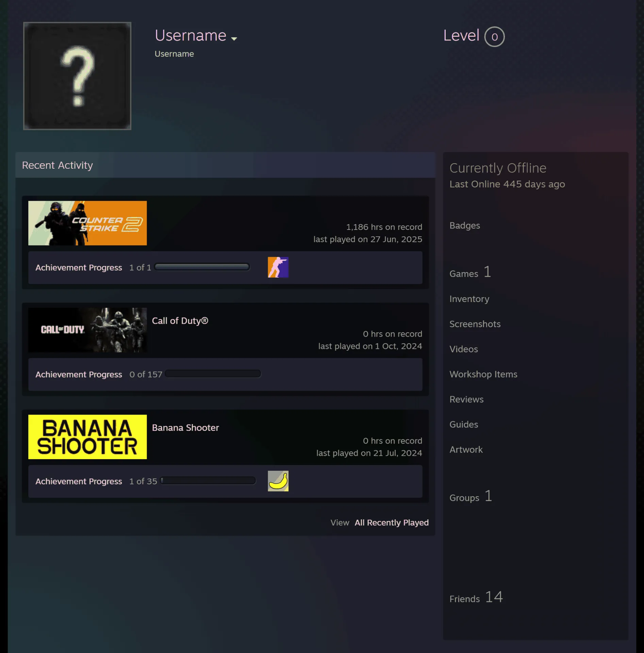The width and height of the screenshot is (644, 653).
Task: Open Screenshots in the sidebar
Action: point(475,324)
